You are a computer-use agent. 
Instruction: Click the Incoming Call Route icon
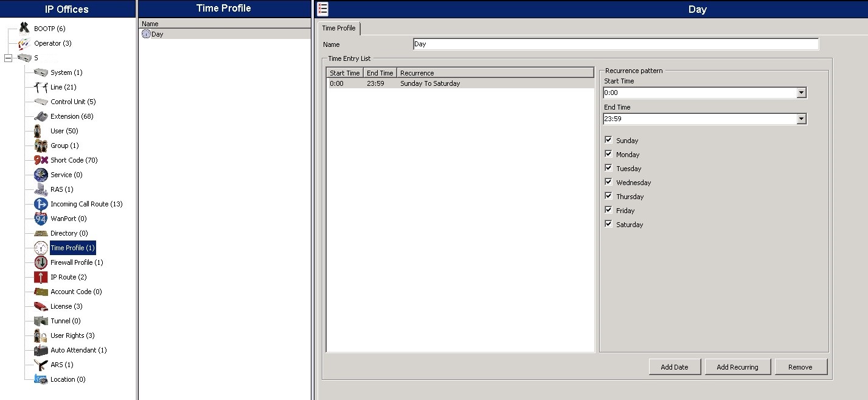pos(41,204)
